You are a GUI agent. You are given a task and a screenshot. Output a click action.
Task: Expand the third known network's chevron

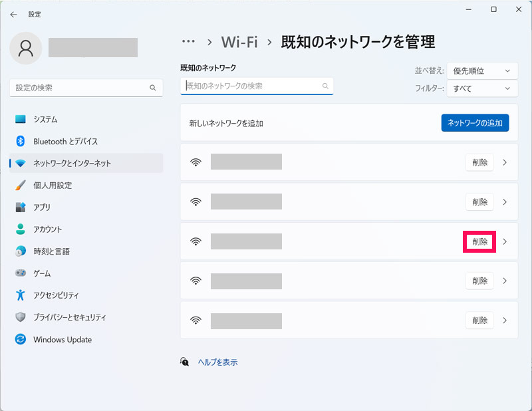coord(505,241)
